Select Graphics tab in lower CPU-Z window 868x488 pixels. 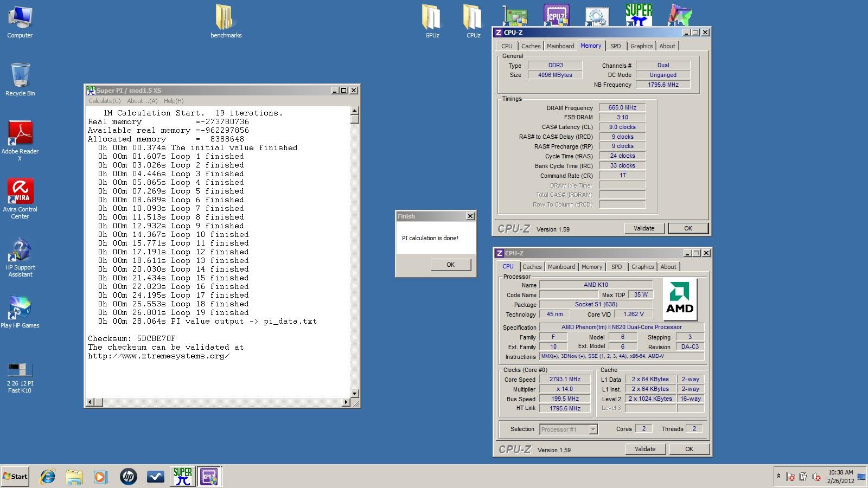tap(642, 267)
